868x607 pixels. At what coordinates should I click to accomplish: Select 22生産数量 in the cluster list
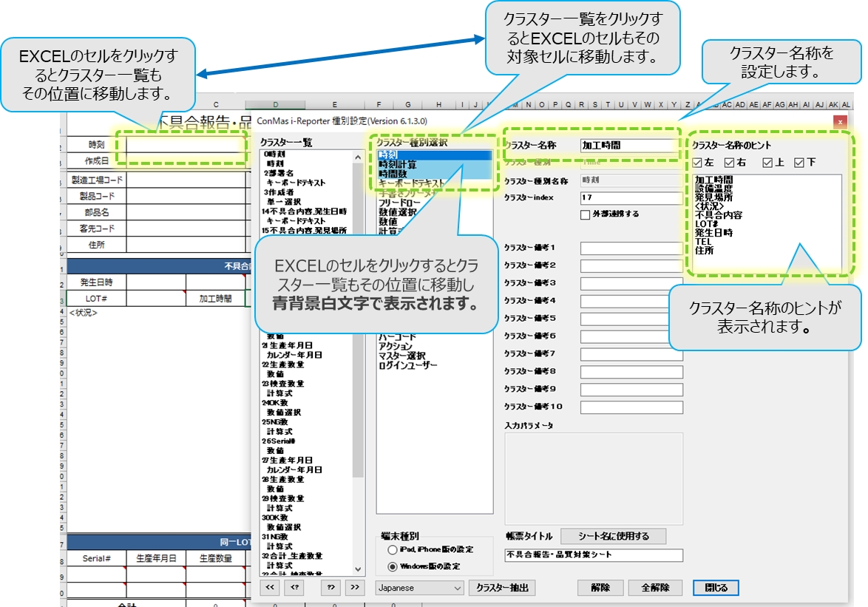tap(282, 364)
